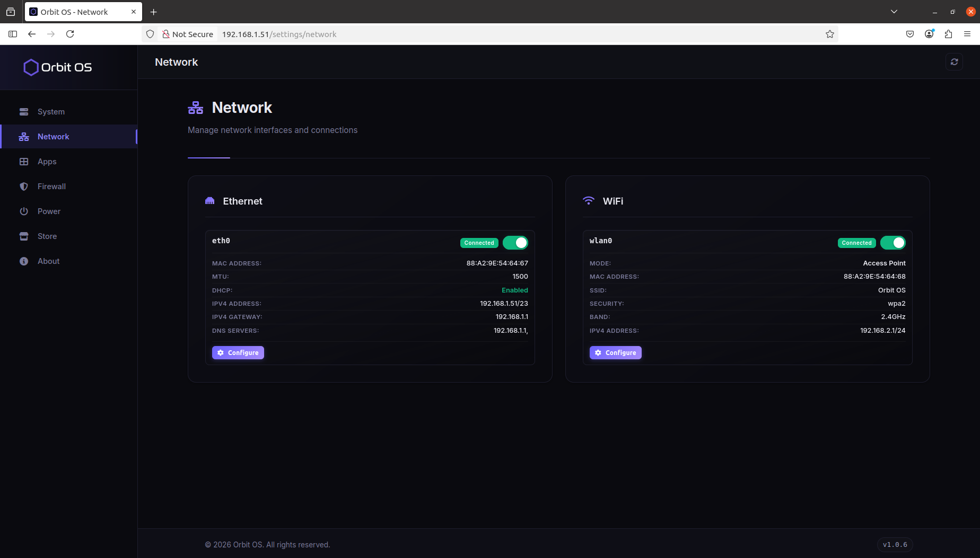
Task: Toggle the shield permissions icon in address bar
Action: coord(150,33)
